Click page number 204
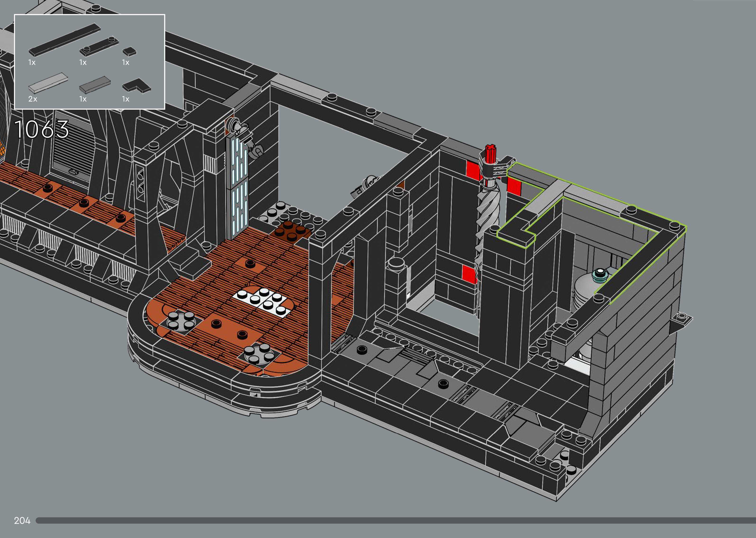The height and width of the screenshot is (538, 756). [x=22, y=520]
